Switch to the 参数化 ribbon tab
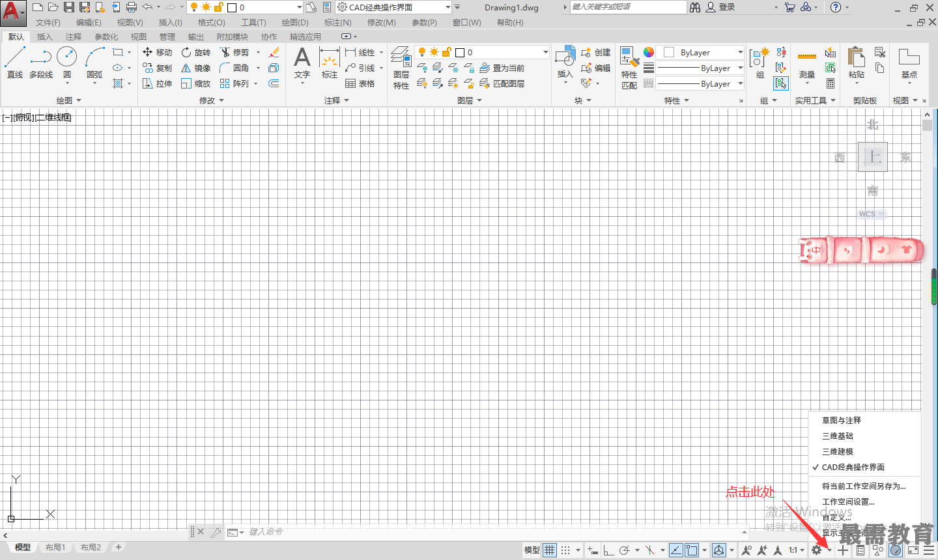Viewport: 938px width, 560px height. click(x=106, y=37)
